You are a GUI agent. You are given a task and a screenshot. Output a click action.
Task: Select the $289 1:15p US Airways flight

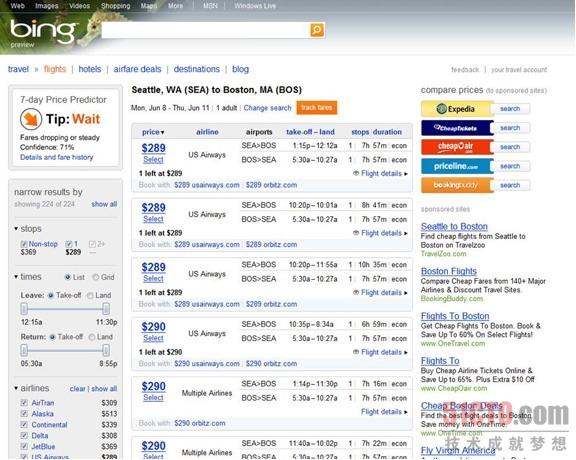tap(153, 160)
